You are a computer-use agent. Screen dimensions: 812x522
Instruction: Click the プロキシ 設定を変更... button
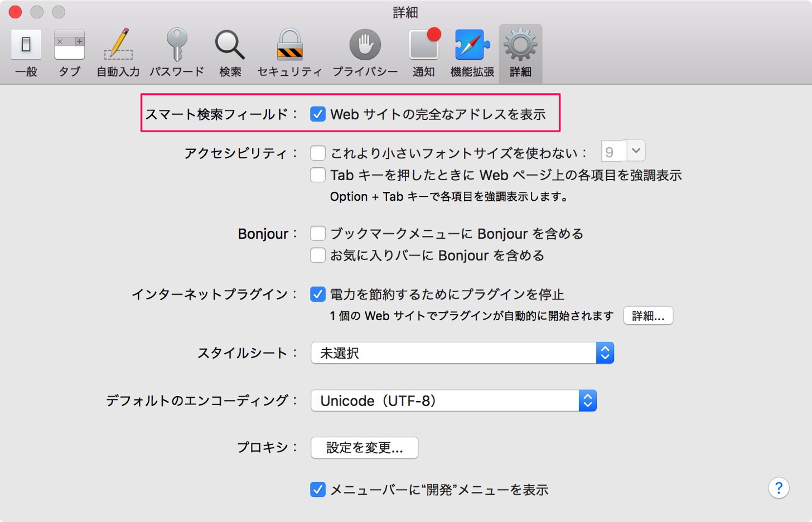(x=364, y=447)
